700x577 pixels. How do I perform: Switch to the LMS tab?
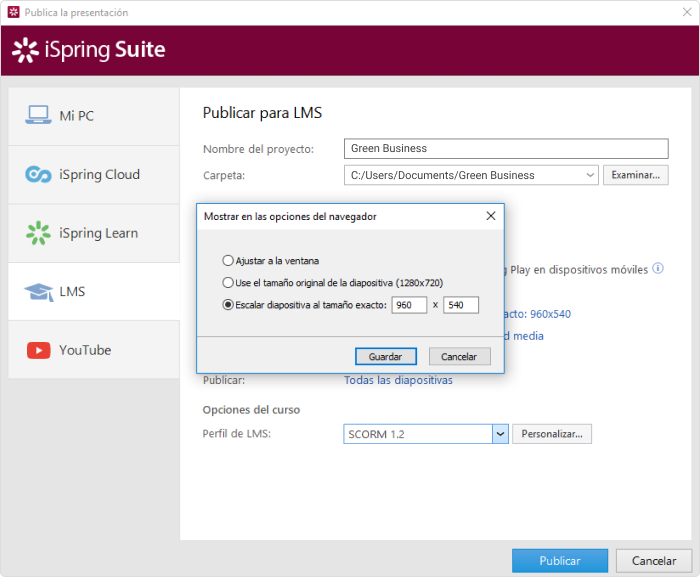(94, 292)
